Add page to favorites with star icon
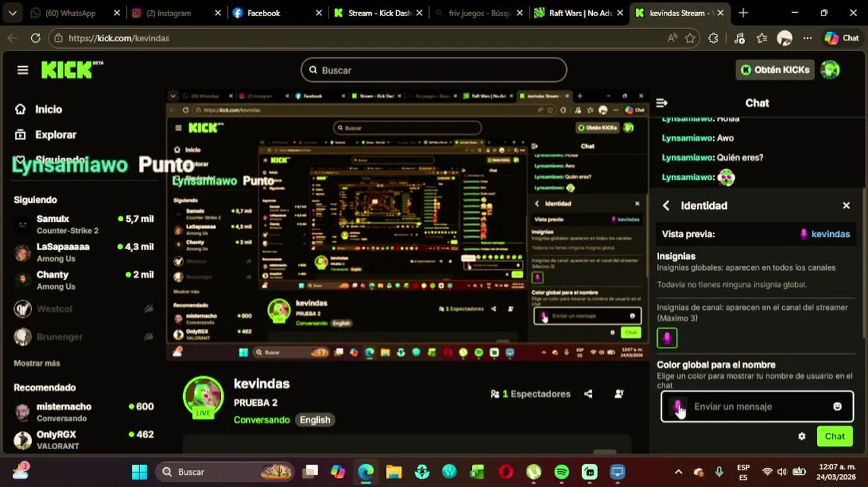Screen dimensions: 868x487 [690, 39]
